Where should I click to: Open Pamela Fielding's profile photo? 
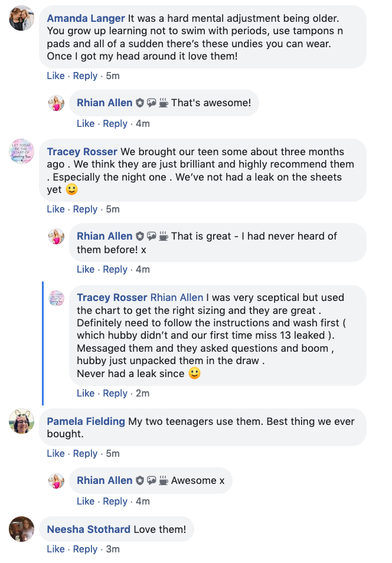pyautogui.click(x=22, y=421)
